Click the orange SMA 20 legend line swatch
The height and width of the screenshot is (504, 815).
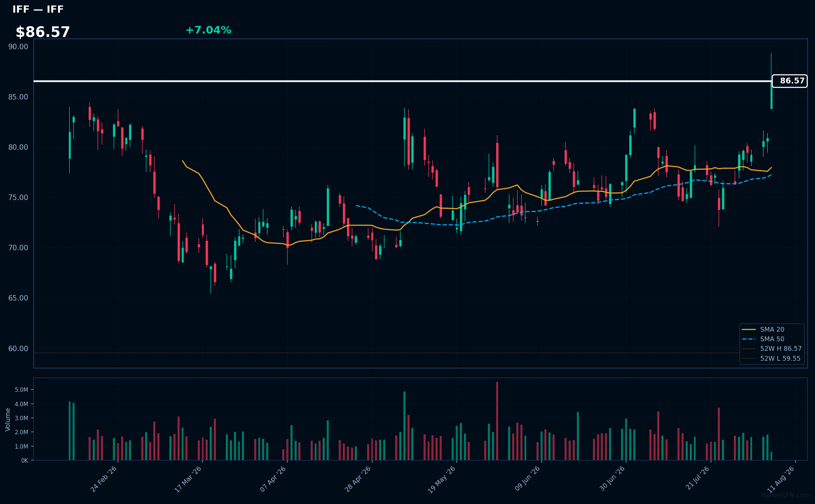pyautogui.click(x=749, y=329)
